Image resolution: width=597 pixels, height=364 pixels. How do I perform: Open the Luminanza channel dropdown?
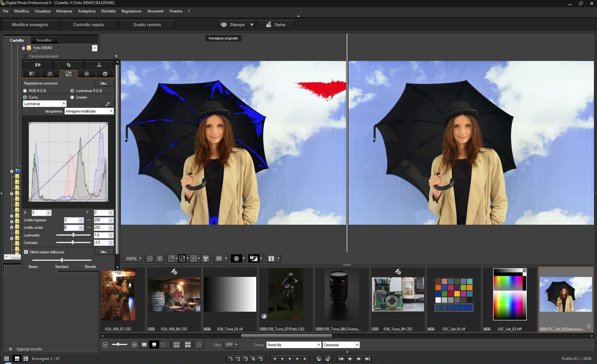point(44,104)
